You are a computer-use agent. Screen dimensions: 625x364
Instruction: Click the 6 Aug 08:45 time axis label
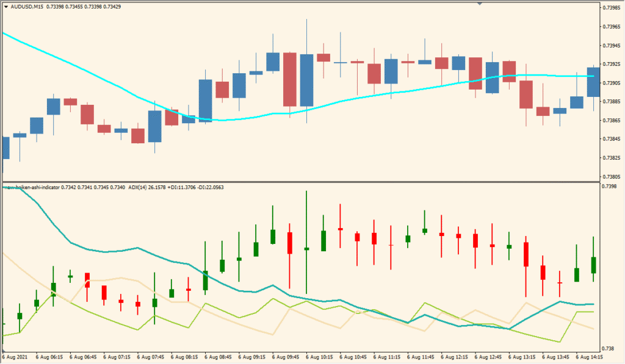click(x=219, y=357)
